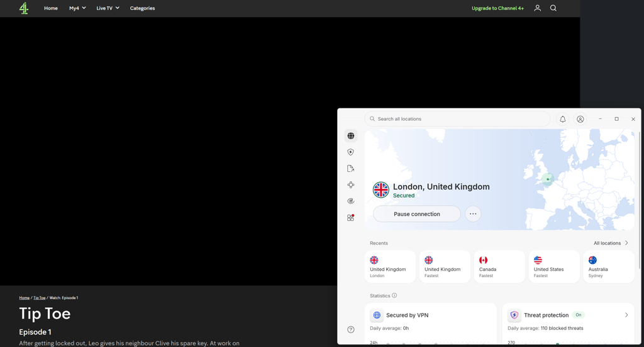Click Daily average 110 blocked threats text
The height and width of the screenshot is (347, 644).
pos(545,328)
